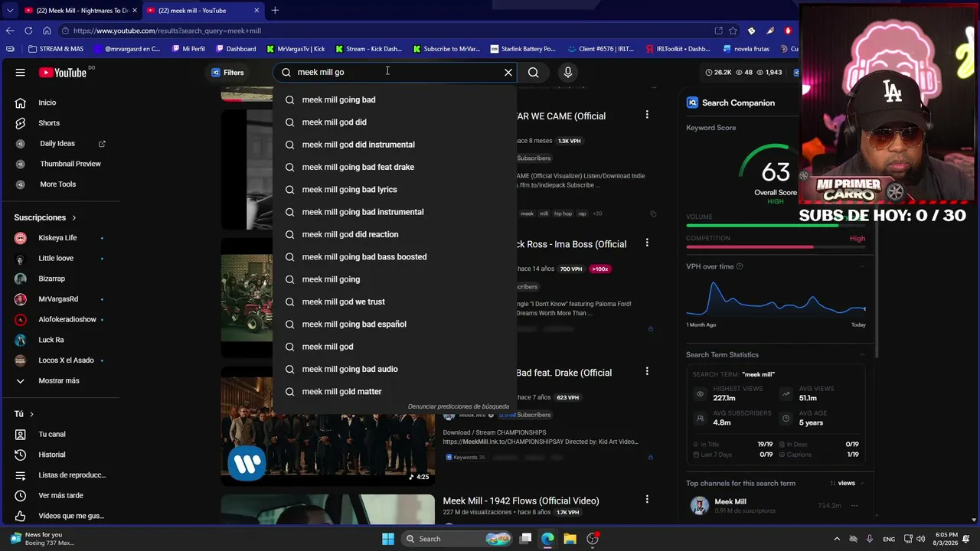
Task: Clear the search box with the X
Action: (x=508, y=72)
